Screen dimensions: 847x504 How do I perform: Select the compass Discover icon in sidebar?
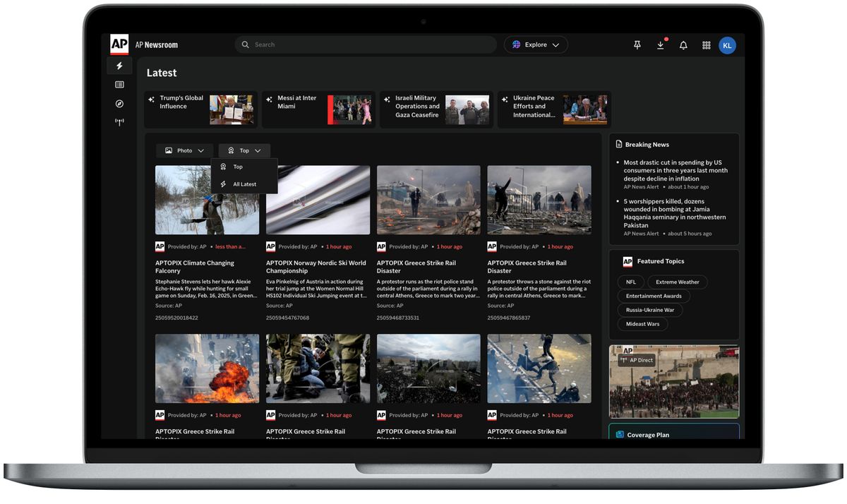119,103
